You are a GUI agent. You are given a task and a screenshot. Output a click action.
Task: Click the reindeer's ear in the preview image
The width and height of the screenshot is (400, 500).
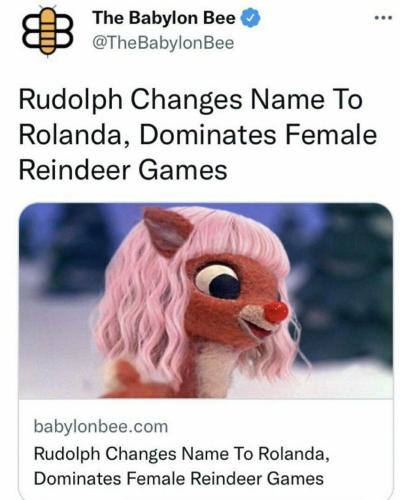point(167,230)
